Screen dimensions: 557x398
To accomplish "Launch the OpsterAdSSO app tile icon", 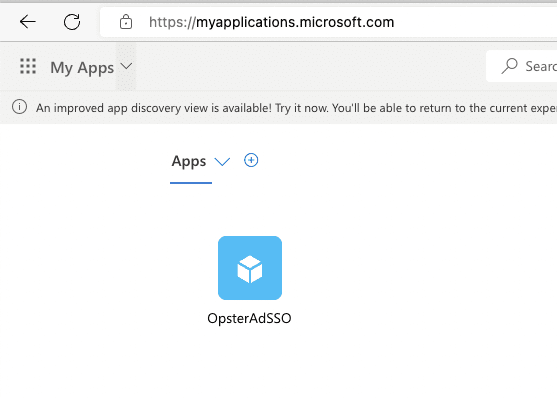I will tap(250, 268).
